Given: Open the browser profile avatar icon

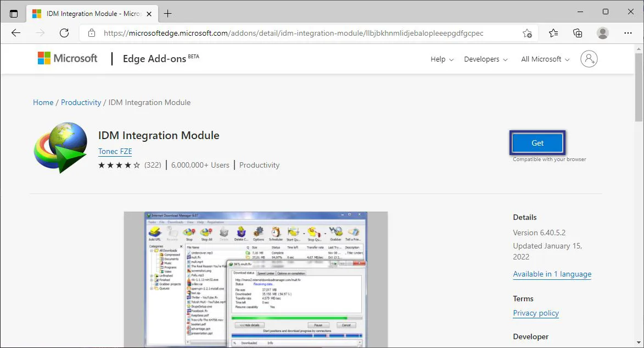Looking at the screenshot, I should [x=602, y=33].
